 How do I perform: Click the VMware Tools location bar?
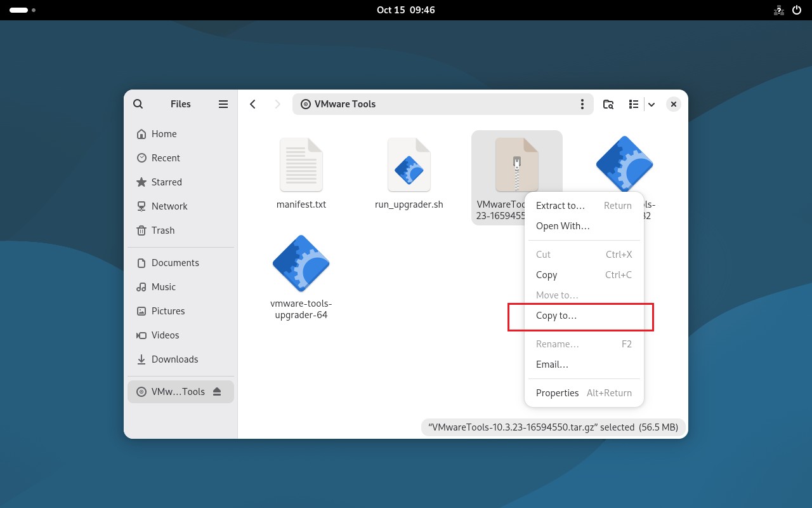pos(443,104)
